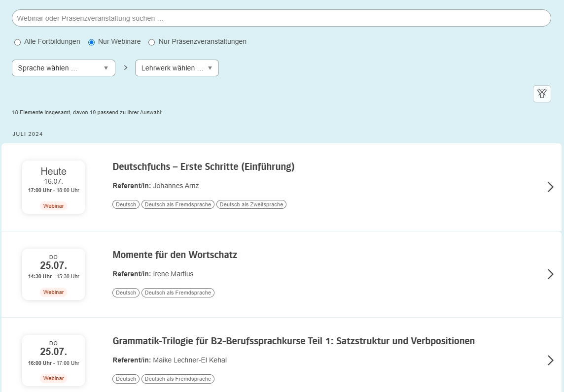564x392 pixels.
Task: Click Webinar badge on the 14:30 Uhr card
Action: tap(53, 292)
